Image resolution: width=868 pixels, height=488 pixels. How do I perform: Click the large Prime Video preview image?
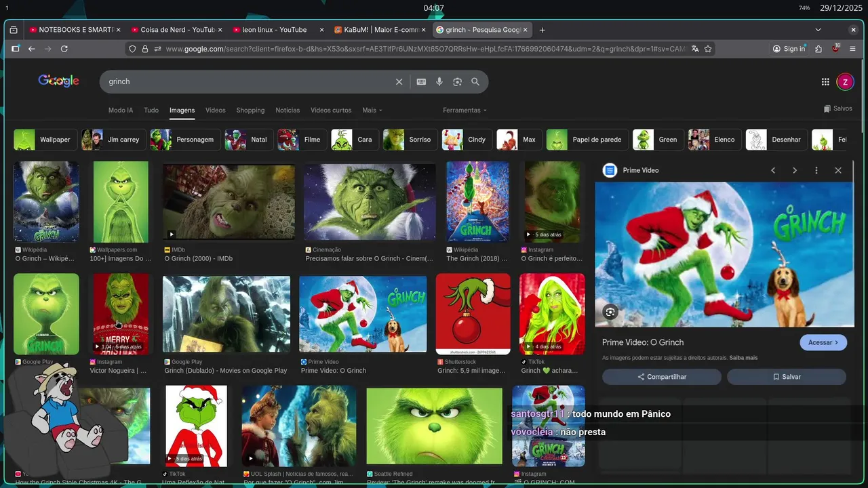(724, 255)
